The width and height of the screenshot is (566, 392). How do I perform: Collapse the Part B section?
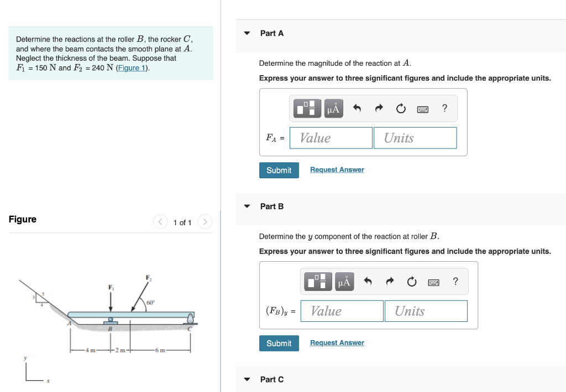247,206
